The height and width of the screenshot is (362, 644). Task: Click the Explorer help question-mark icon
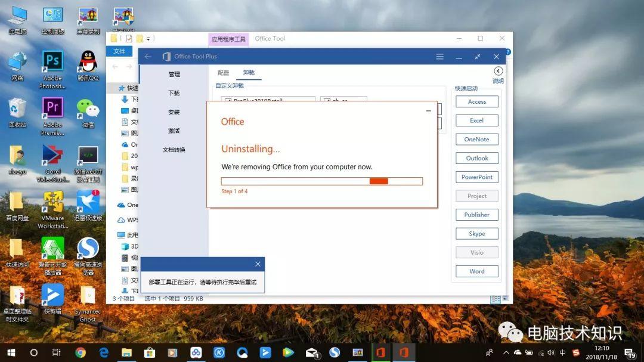508,52
